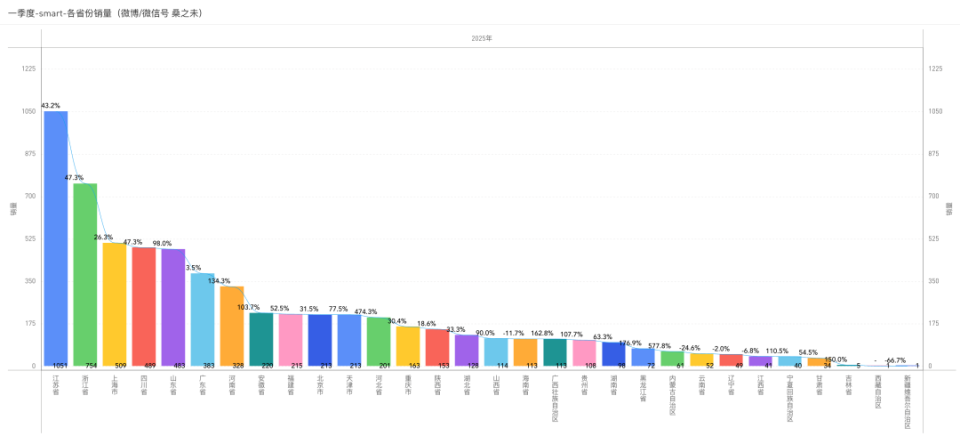Select the teal 安徽省 bar showing 220

coord(261,340)
